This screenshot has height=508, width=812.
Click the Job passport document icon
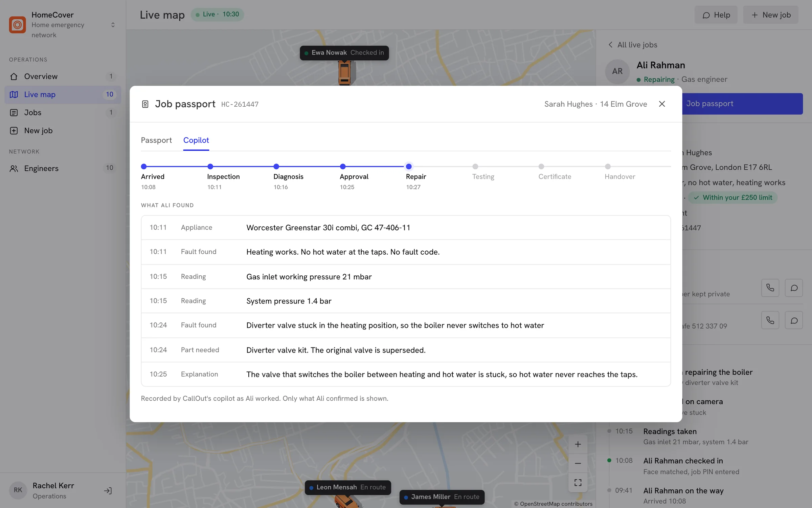(x=145, y=104)
